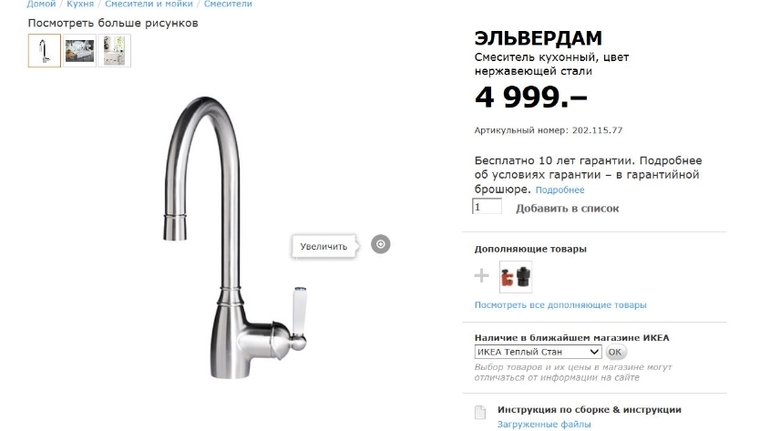
Task: Open the document icon beside Инструкция по сборке
Action: point(480,412)
